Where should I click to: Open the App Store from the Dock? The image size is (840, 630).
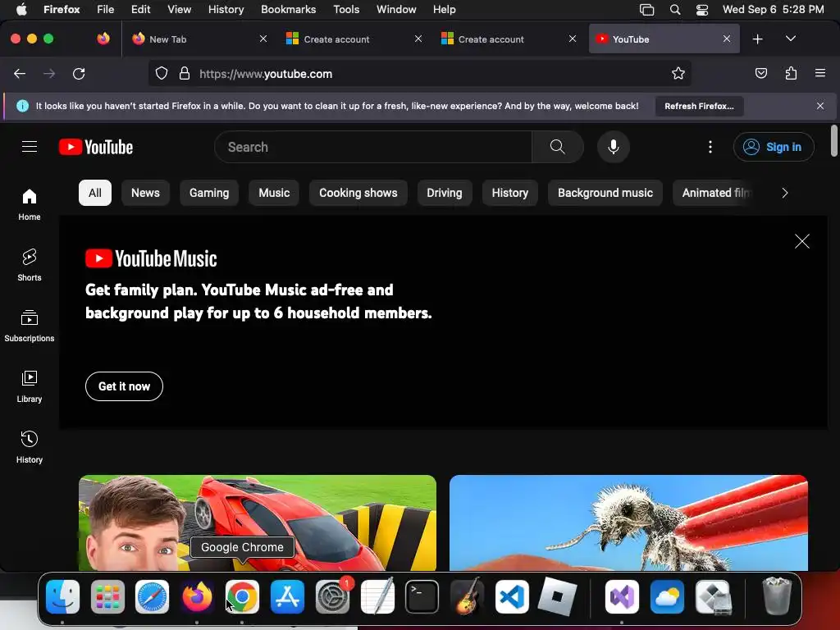pyautogui.click(x=287, y=597)
